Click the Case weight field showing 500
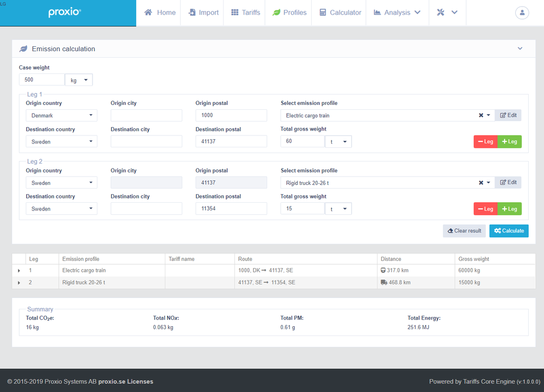Image resolution: width=544 pixels, height=392 pixels. (42, 80)
